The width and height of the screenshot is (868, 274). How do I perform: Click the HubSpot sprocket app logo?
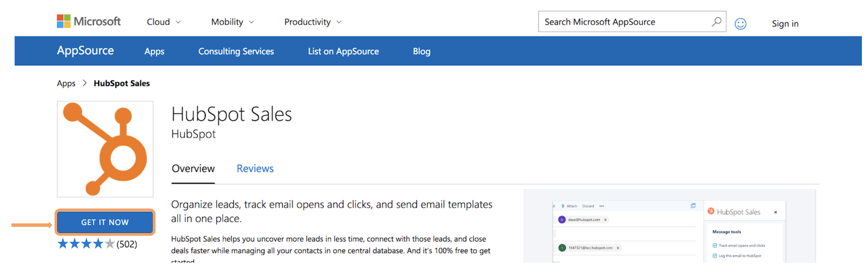[105, 149]
